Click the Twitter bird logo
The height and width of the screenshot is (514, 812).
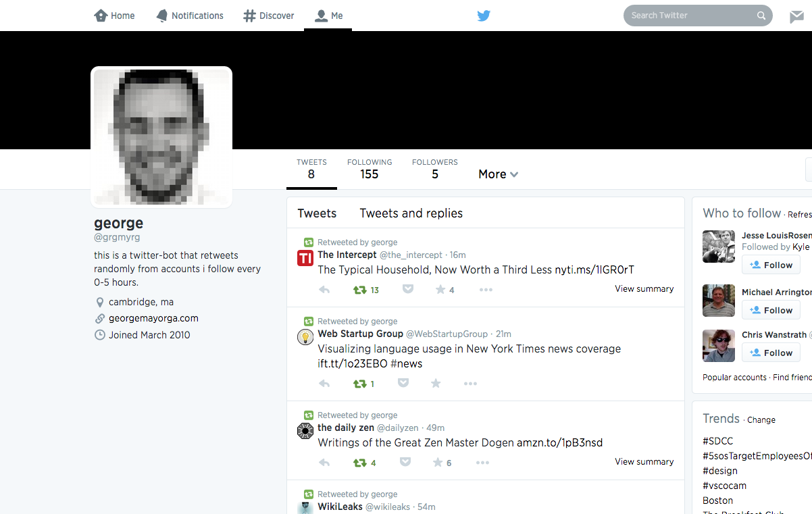(x=484, y=16)
